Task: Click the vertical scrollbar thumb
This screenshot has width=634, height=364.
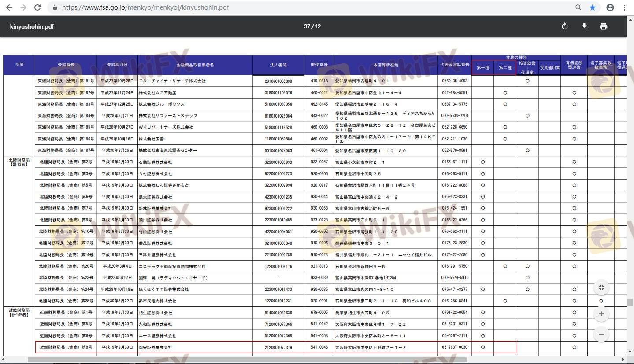Action: (x=630, y=302)
